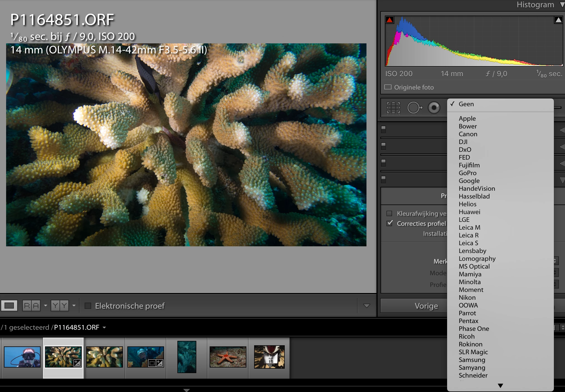Select the diver with mask thumbnail
The height and width of the screenshot is (392, 565).
(22, 357)
